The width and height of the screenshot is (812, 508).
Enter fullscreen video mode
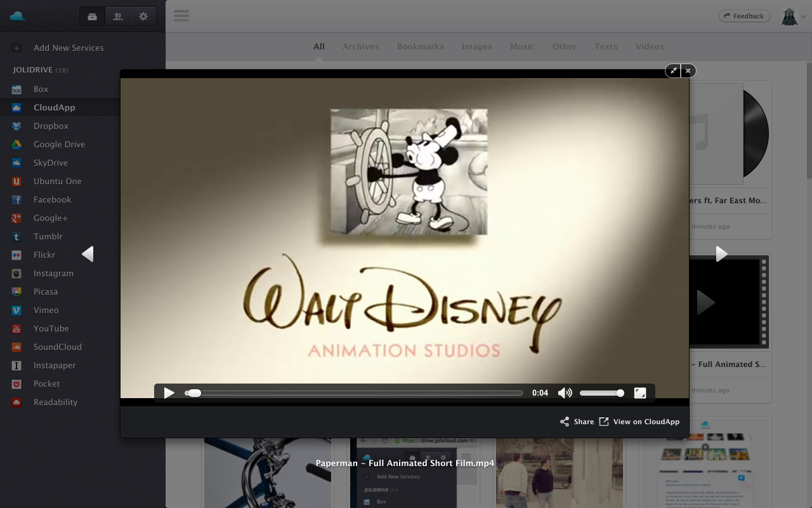tap(640, 393)
